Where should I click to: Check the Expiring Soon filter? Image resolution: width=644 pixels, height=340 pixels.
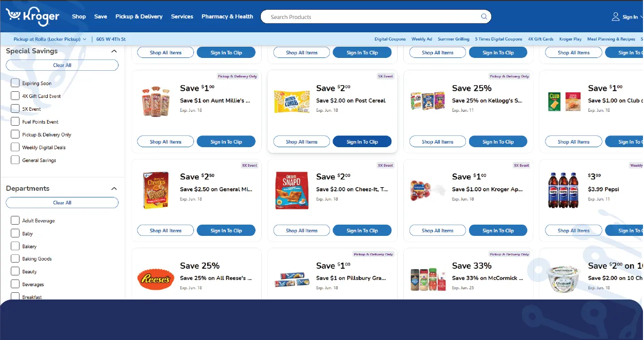pyautogui.click(x=15, y=83)
